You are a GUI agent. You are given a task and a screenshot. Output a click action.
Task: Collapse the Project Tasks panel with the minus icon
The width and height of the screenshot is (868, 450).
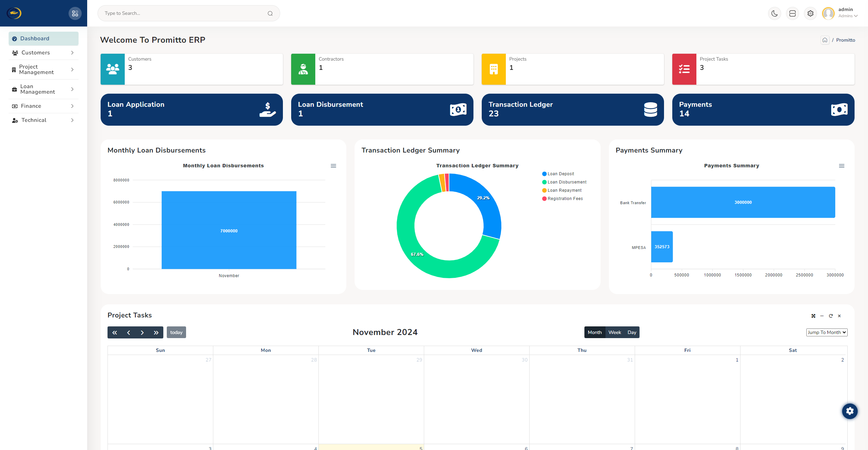point(822,316)
